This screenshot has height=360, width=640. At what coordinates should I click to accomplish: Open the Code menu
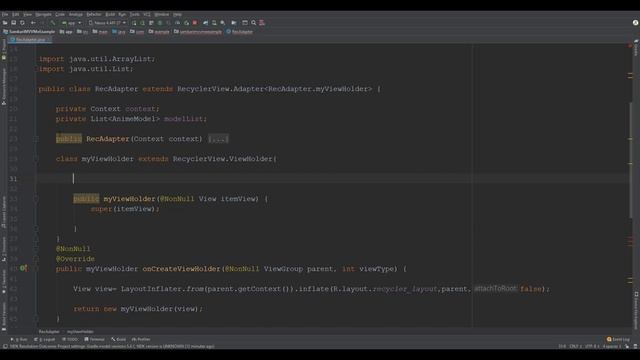[60, 14]
